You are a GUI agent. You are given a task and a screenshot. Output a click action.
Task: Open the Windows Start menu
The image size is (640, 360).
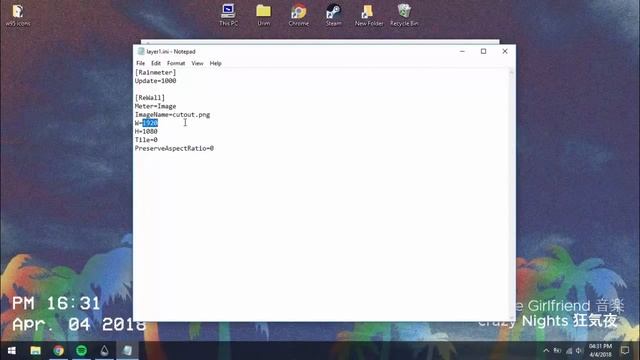(x=12, y=351)
